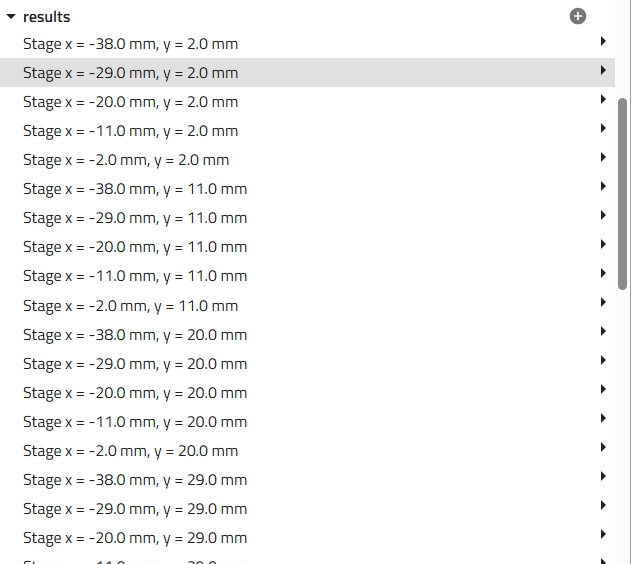Screen dimensions: 632x564
Task: Click the plus icon beside results
Action: click(578, 16)
